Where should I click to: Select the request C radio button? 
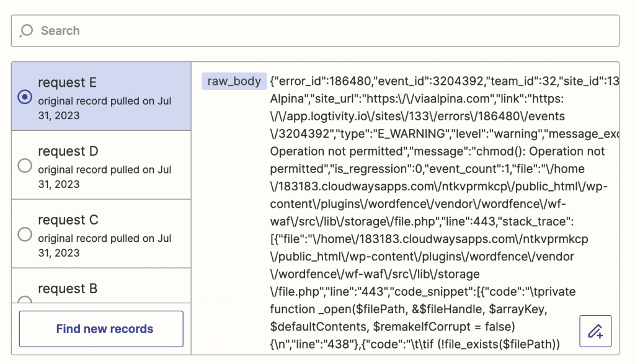click(25, 234)
